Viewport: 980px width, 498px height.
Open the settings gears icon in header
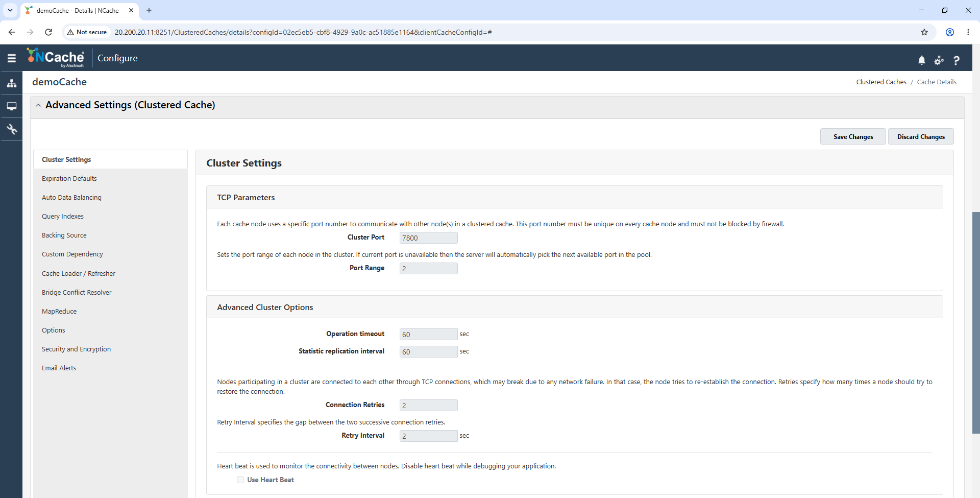tap(939, 60)
